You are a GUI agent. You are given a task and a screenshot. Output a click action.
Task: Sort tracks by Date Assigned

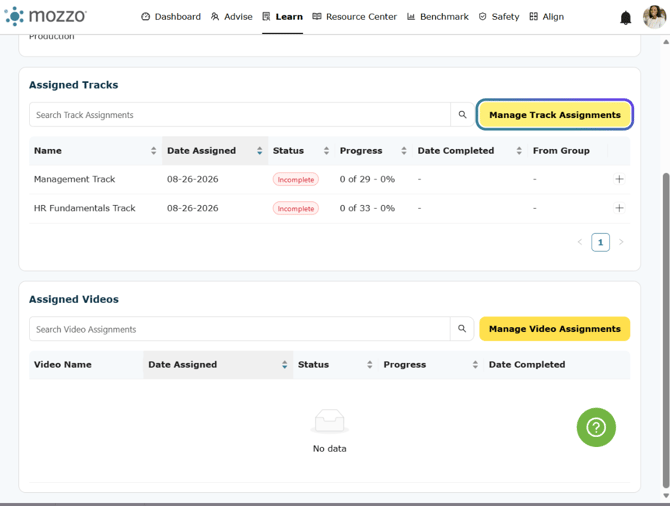point(215,150)
